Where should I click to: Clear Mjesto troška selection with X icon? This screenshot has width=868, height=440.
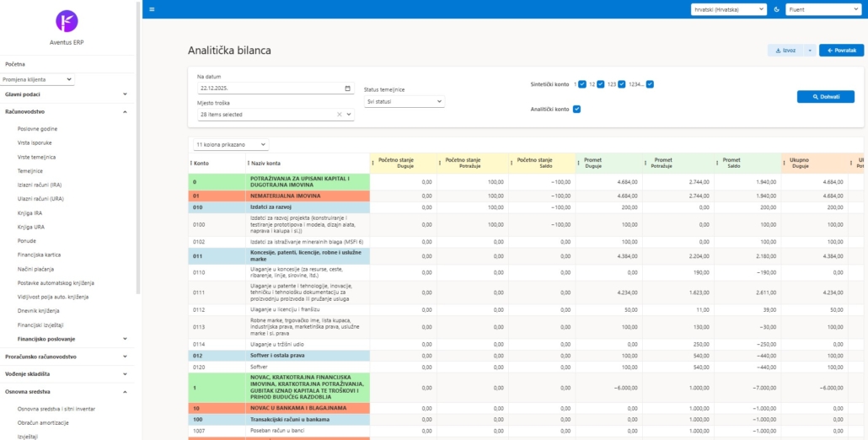pos(340,115)
